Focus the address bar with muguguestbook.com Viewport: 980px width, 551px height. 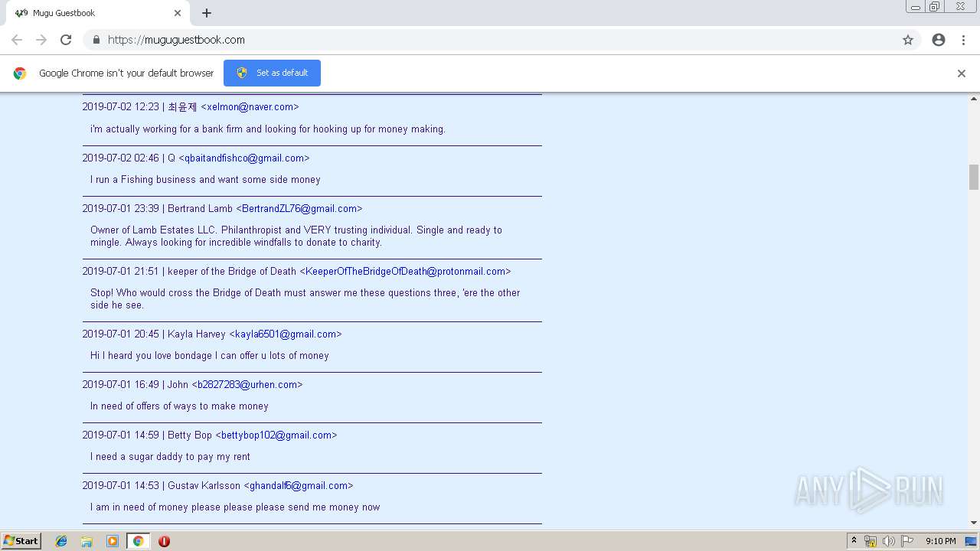pos(490,40)
